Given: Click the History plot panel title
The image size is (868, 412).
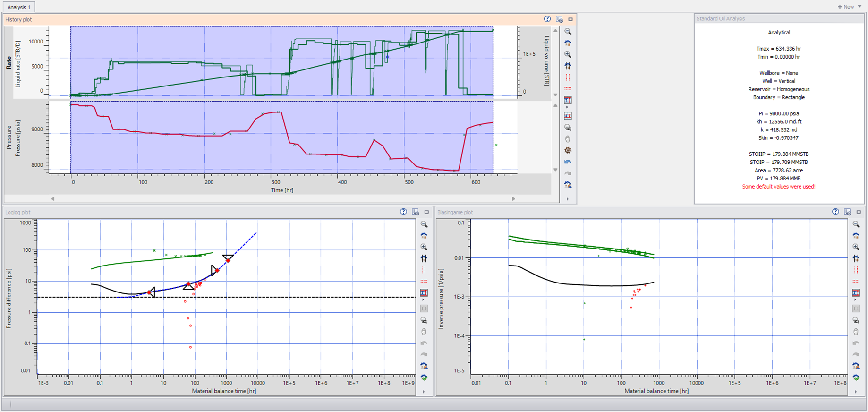Looking at the screenshot, I should click(x=19, y=19).
